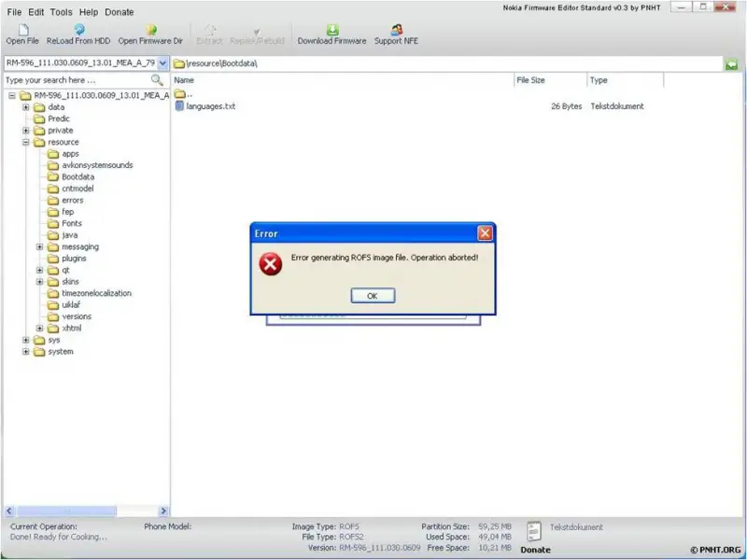The width and height of the screenshot is (747, 560).
Task: Collapse the RM-596 root tree node
Action: click(x=12, y=96)
